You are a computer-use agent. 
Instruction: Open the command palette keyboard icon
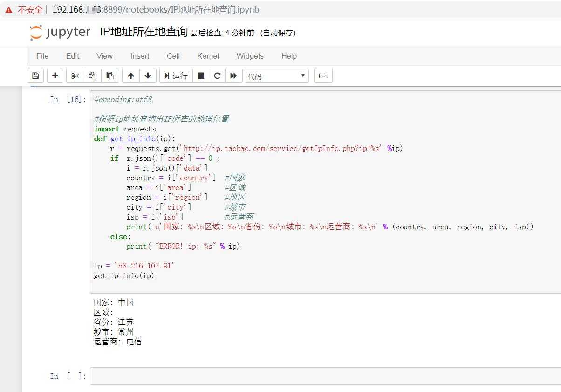(323, 76)
